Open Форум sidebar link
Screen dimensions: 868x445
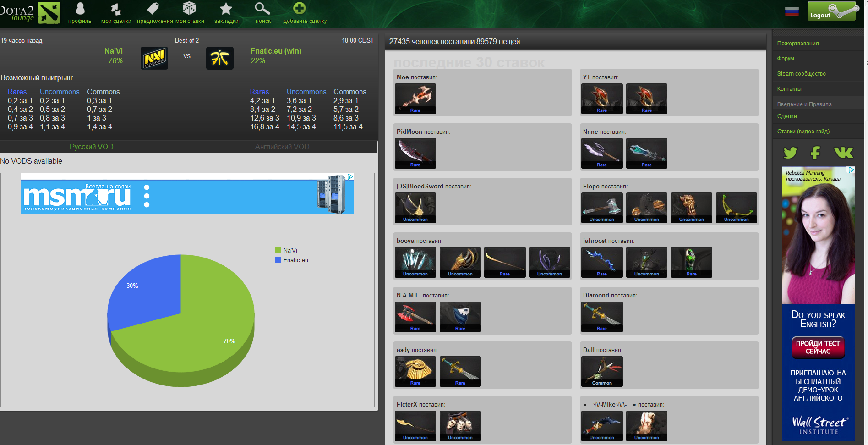pos(786,59)
